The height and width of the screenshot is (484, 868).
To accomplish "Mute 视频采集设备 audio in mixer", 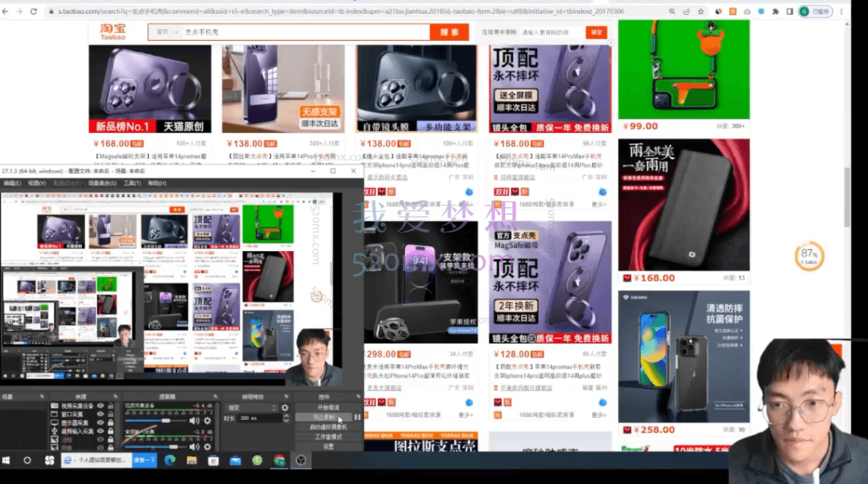I will 194,421.
